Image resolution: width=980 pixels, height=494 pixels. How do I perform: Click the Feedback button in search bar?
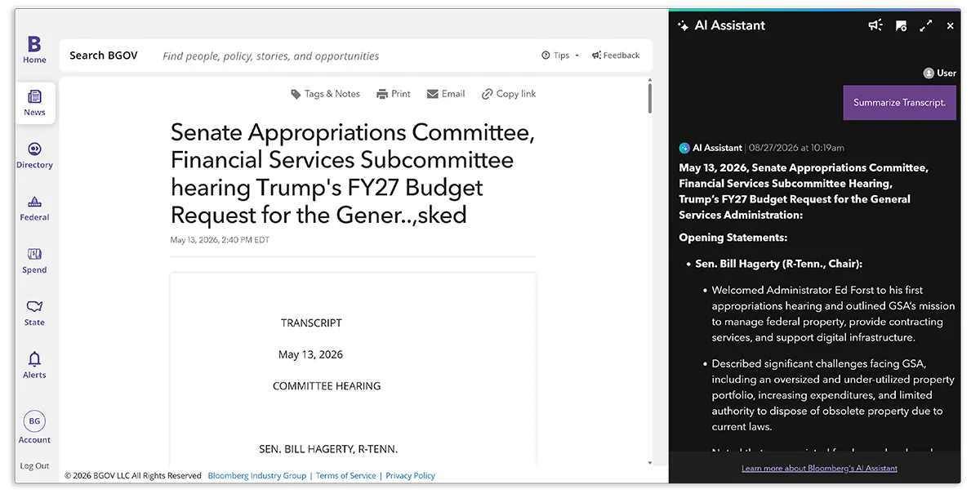(x=616, y=56)
